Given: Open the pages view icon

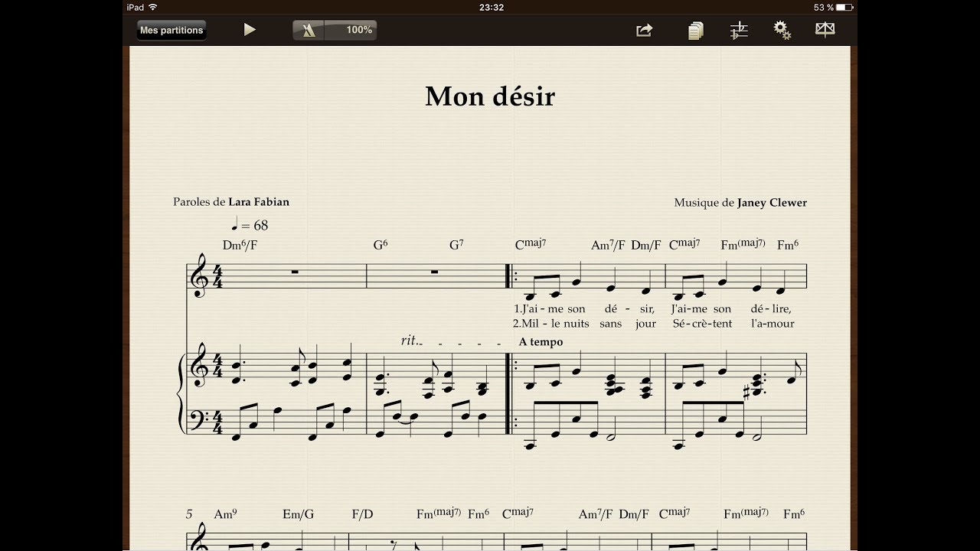Looking at the screenshot, I should tap(695, 31).
